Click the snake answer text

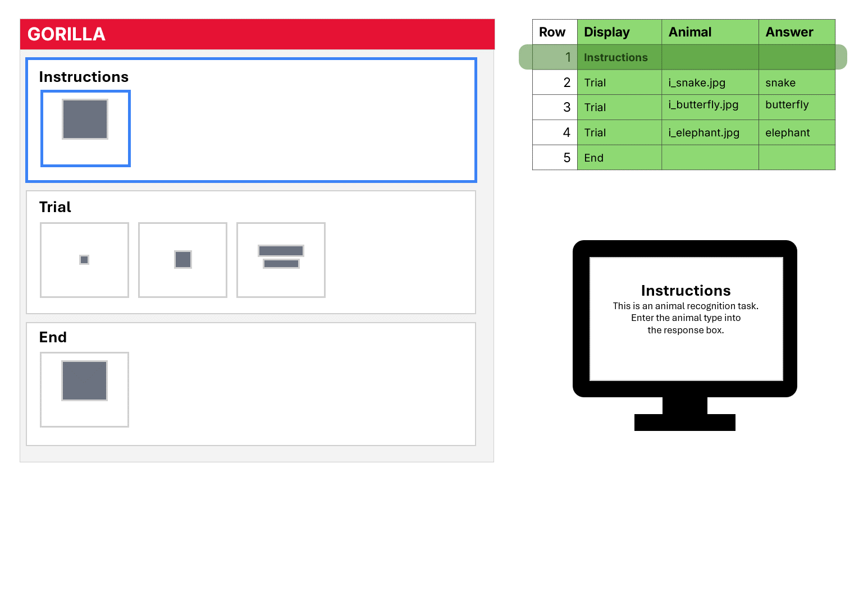pos(780,82)
